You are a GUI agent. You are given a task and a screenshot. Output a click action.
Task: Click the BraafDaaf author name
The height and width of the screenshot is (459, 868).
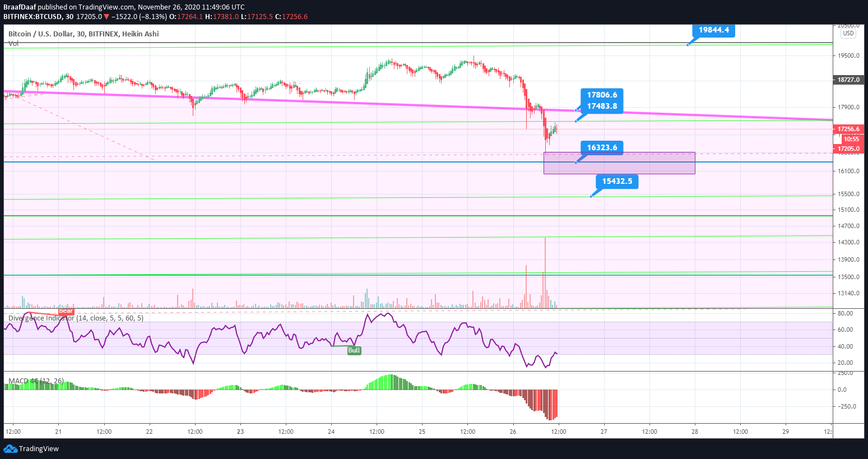[x=20, y=7]
